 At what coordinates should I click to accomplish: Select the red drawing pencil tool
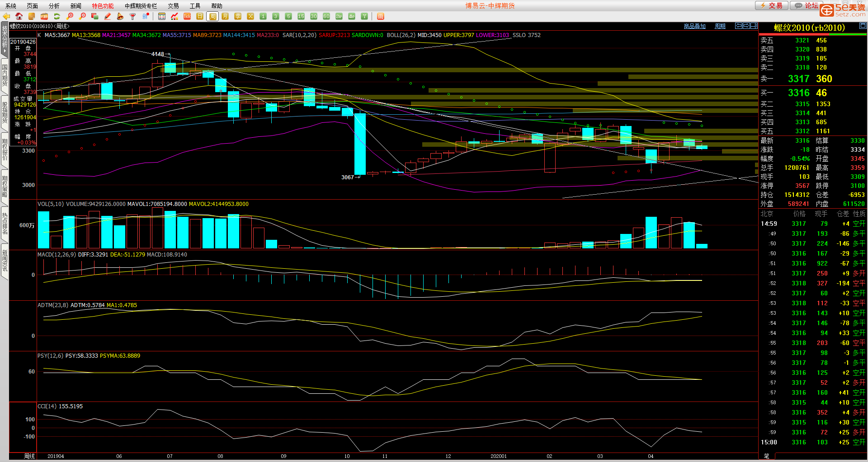click(108, 16)
